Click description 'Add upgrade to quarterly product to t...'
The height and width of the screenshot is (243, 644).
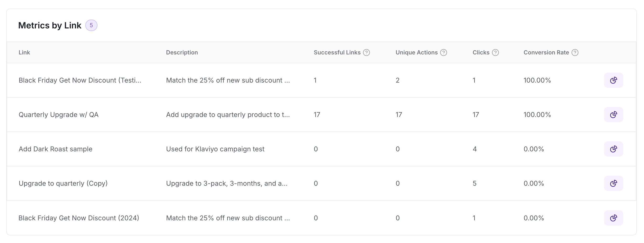coord(228,115)
